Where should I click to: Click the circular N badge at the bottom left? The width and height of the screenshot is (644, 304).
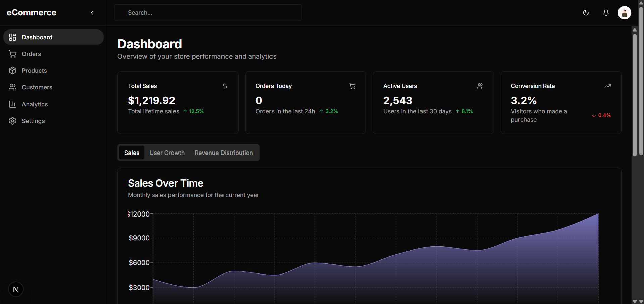pyautogui.click(x=16, y=289)
